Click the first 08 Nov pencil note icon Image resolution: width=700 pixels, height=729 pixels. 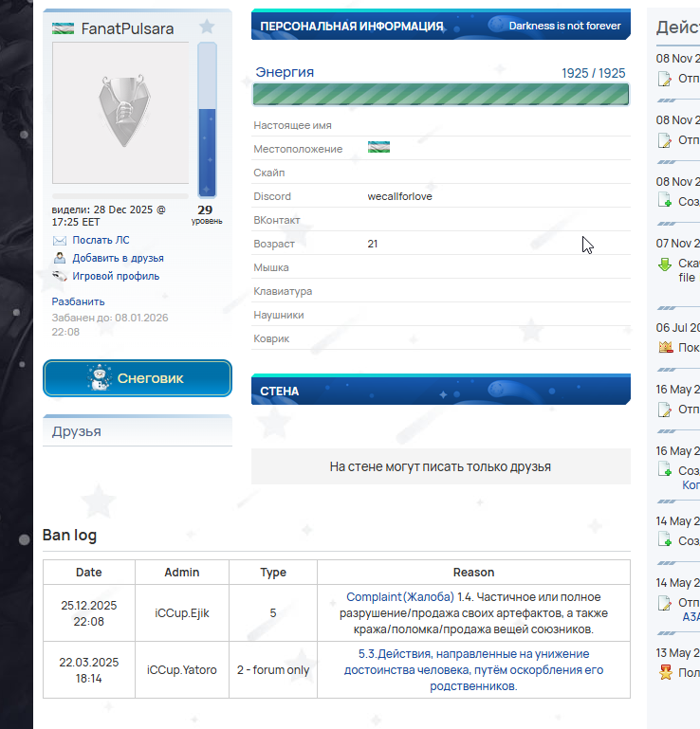pyautogui.click(x=665, y=79)
